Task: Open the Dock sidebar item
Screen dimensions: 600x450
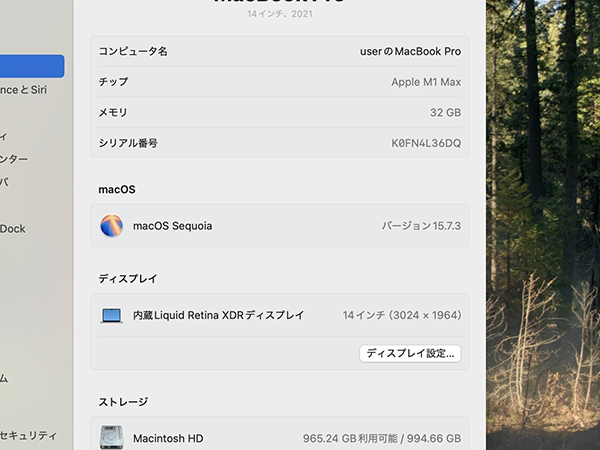Action: [13, 228]
